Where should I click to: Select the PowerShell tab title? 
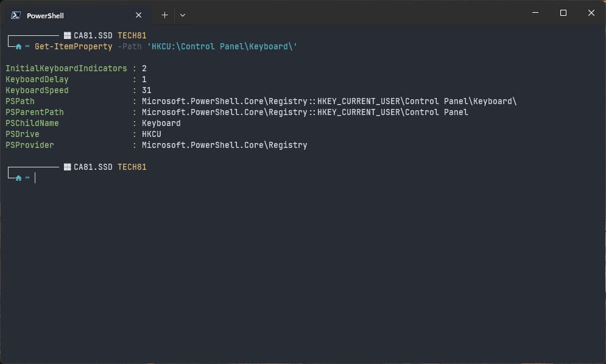45,16
